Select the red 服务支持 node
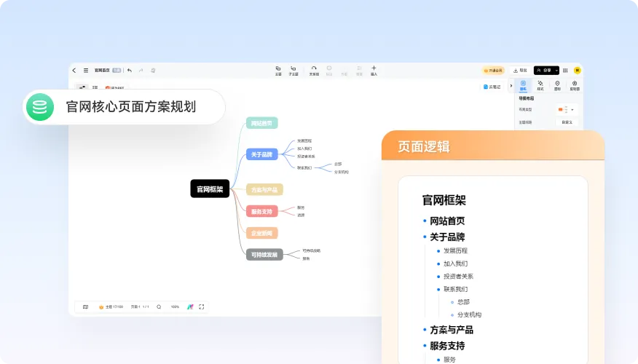Image resolution: width=638 pixels, height=364 pixels. click(x=261, y=212)
